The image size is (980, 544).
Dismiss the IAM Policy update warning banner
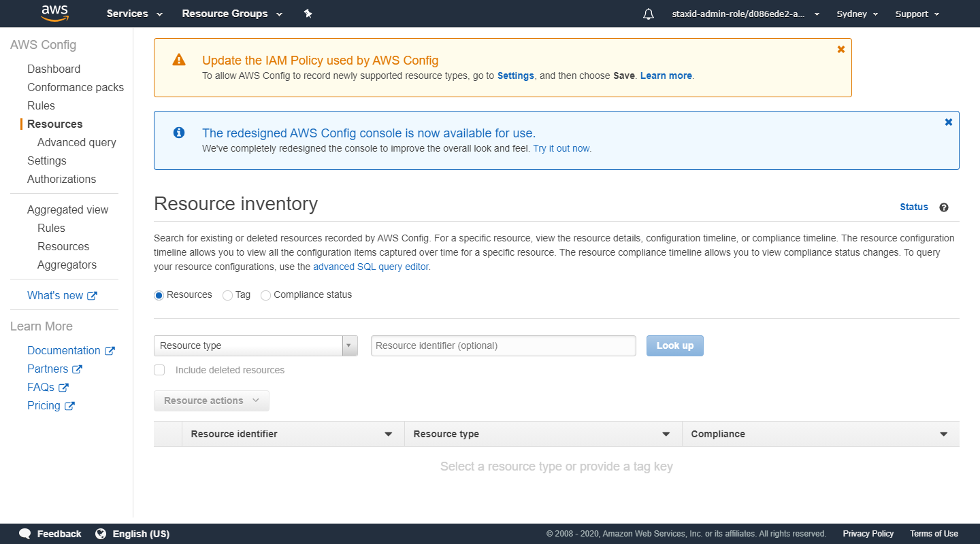[841, 49]
